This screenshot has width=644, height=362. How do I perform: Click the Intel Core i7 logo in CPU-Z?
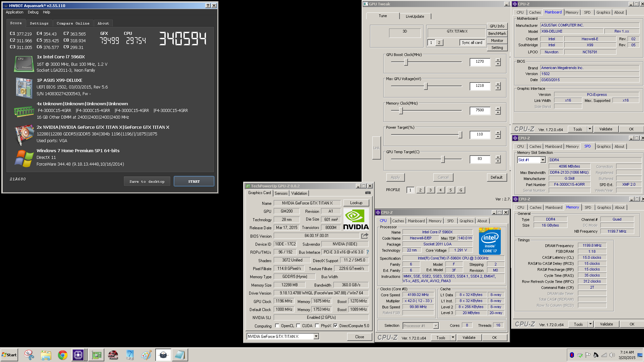(490, 241)
